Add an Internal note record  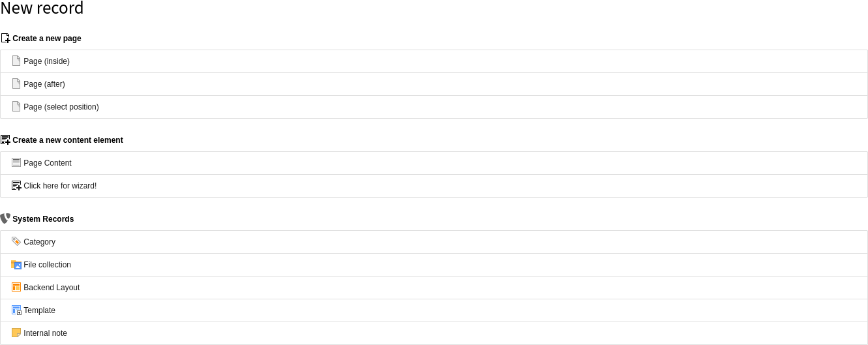pos(45,333)
